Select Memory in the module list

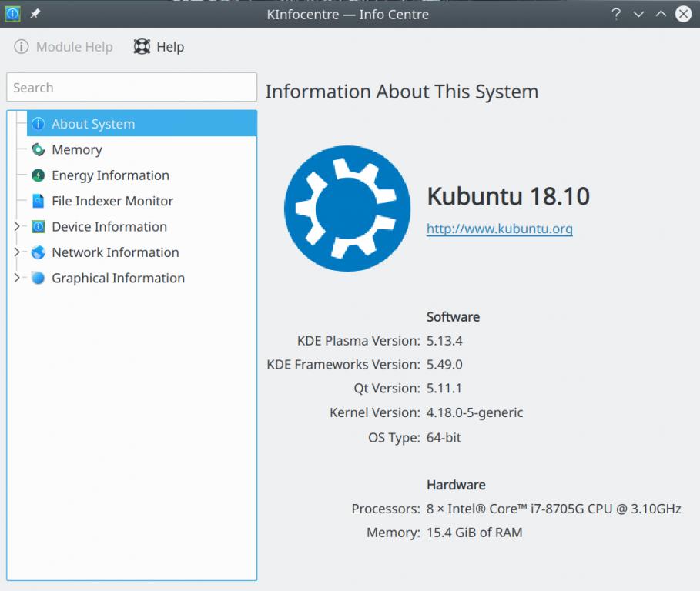click(x=77, y=150)
